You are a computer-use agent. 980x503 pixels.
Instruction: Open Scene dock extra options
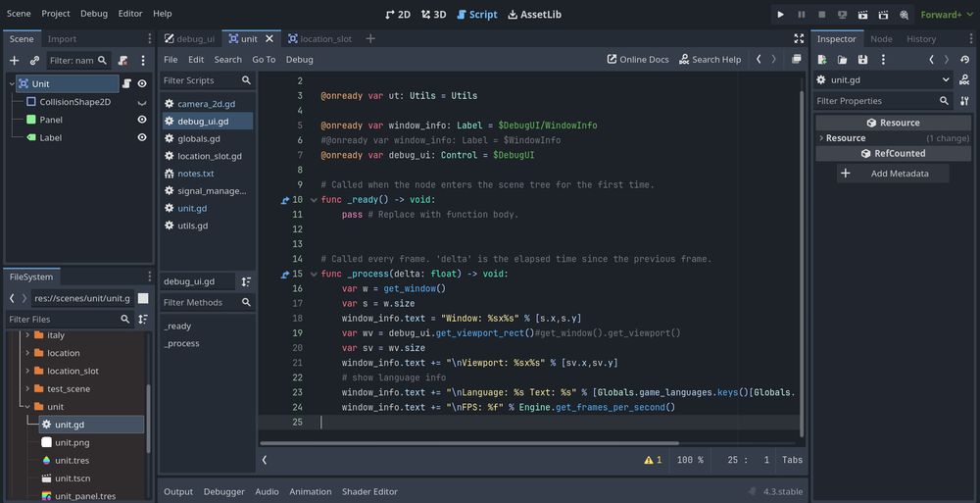pyautogui.click(x=143, y=61)
